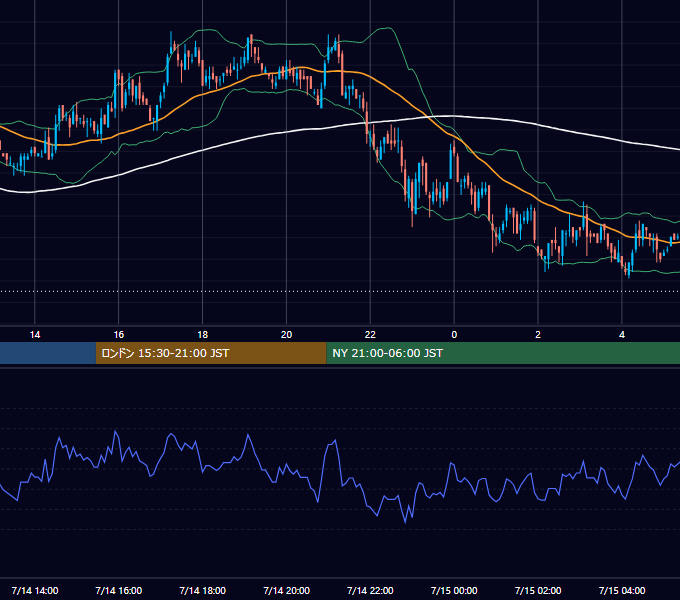The image size is (680, 600).
Task: Click hour label 4 on price chart axis
Action: 622,335
